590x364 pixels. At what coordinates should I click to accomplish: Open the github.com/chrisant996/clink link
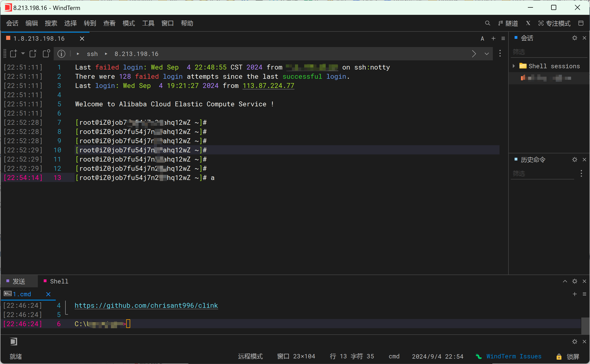(146, 305)
